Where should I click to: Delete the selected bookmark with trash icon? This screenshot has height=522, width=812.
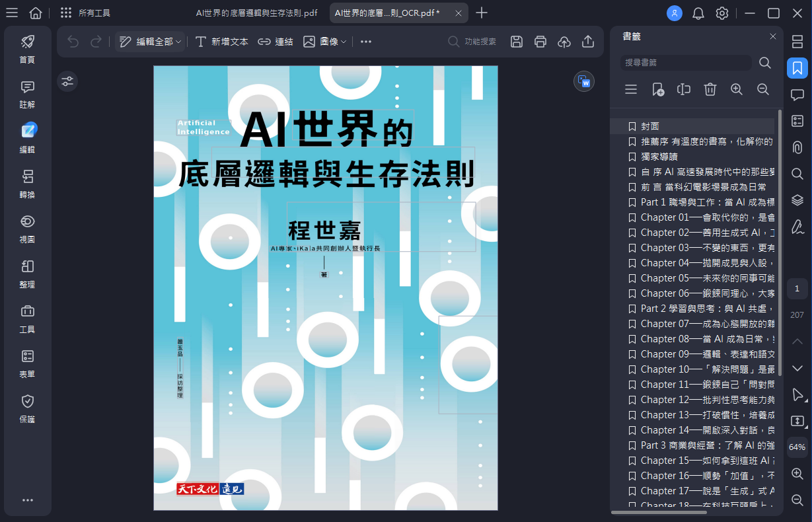[x=710, y=89]
